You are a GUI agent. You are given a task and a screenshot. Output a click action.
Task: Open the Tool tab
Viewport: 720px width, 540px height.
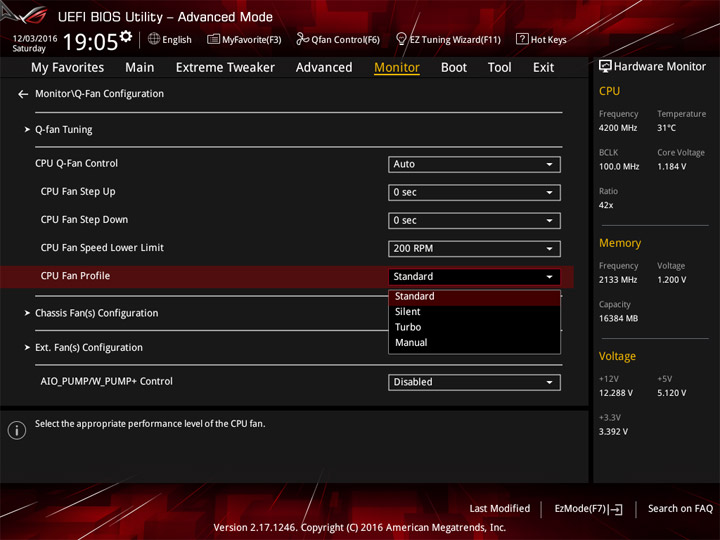500,68
